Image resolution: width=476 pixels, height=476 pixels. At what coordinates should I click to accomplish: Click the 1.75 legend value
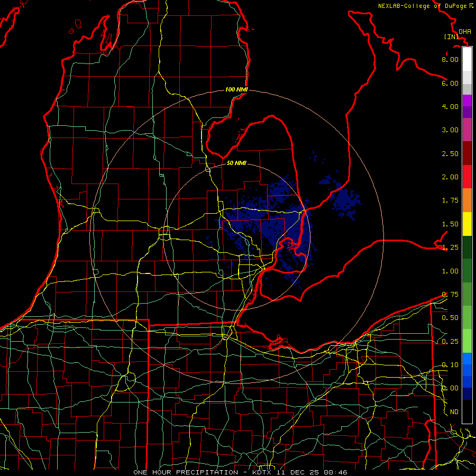click(x=450, y=200)
